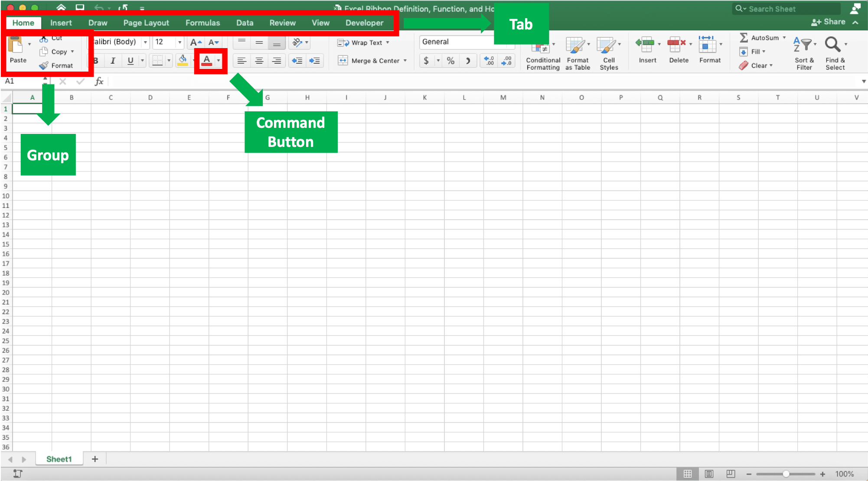The width and height of the screenshot is (868, 481).
Task: Switch to the Data tab
Action: click(x=245, y=23)
